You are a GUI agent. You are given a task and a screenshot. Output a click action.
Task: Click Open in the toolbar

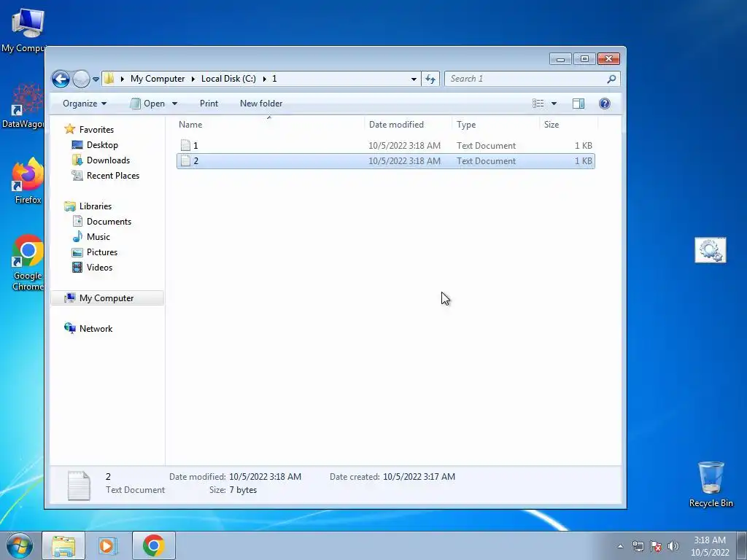coord(148,104)
